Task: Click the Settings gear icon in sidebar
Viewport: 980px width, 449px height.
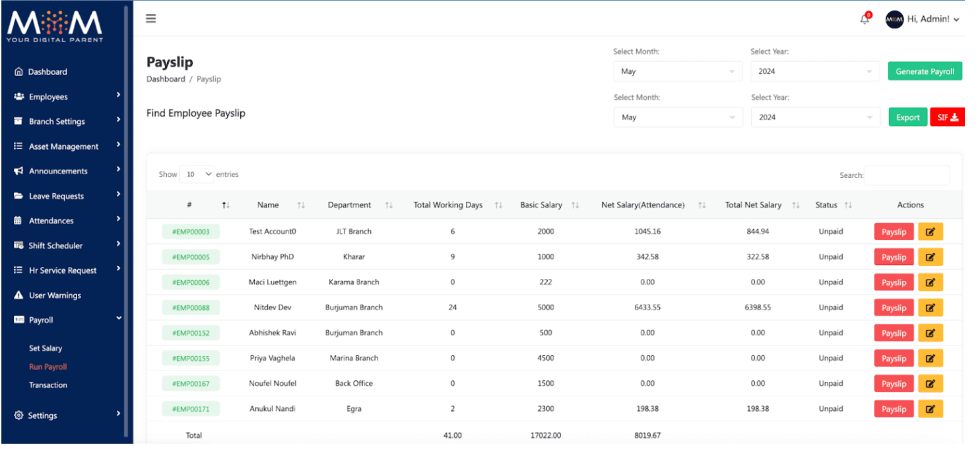Action: click(18, 415)
